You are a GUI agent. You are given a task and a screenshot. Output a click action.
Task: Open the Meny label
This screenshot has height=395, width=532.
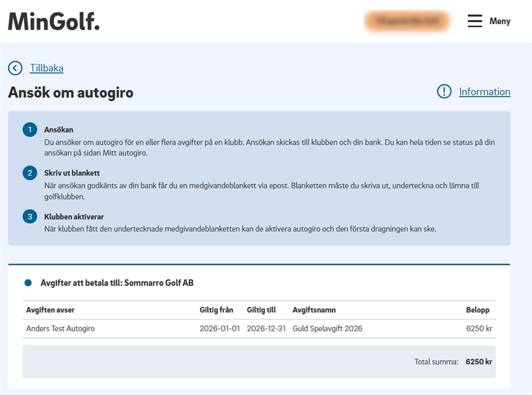click(x=499, y=21)
